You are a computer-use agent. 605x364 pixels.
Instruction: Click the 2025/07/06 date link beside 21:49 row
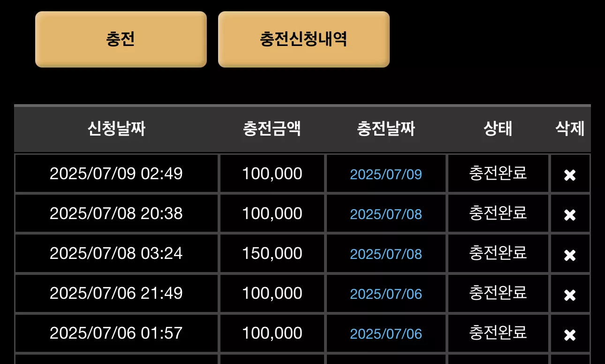[x=386, y=294]
